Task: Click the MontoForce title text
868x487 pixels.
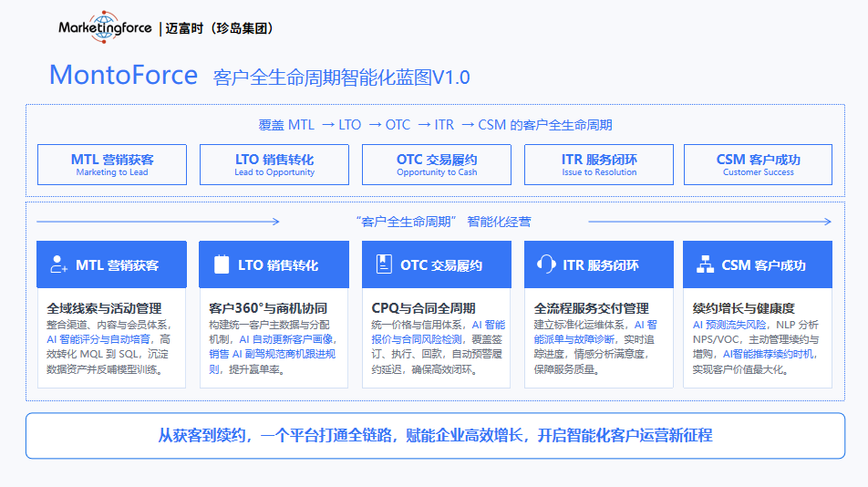Action: [123, 75]
